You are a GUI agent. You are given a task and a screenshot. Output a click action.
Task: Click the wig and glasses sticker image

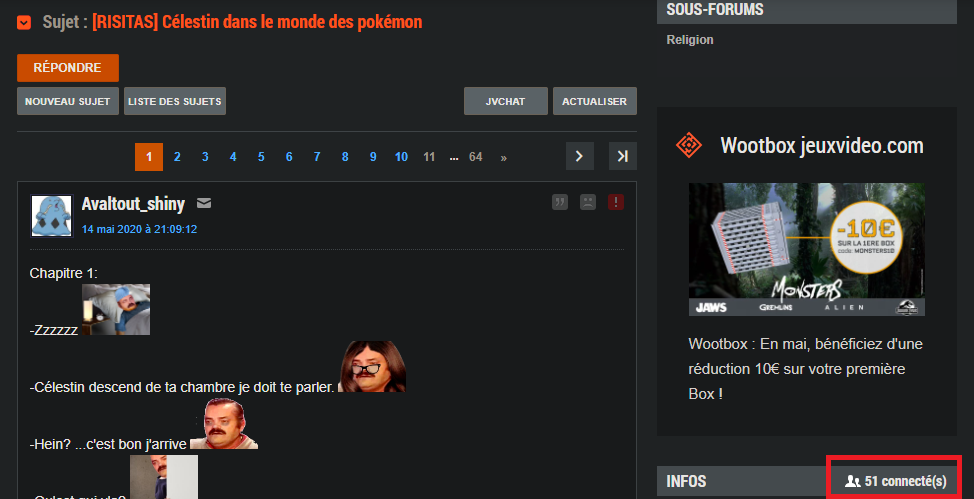point(372,366)
